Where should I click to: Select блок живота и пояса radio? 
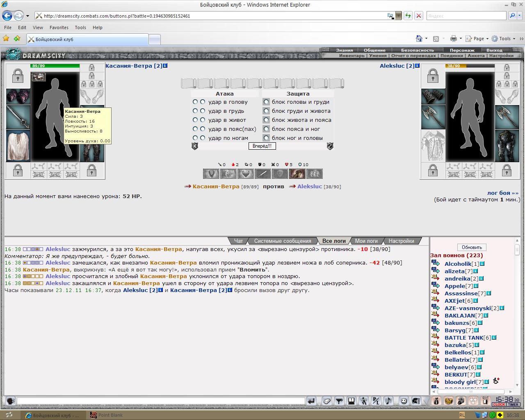pyautogui.click(x=267, y=120)
